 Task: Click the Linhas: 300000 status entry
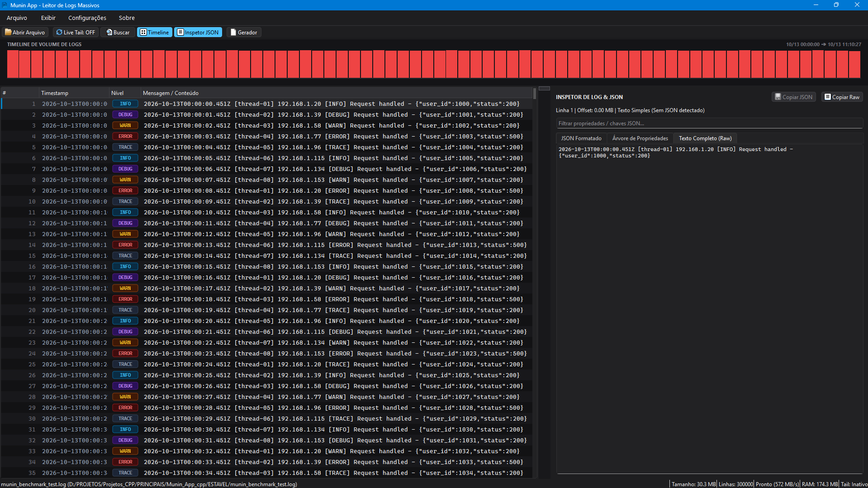(x=736, y=484)
